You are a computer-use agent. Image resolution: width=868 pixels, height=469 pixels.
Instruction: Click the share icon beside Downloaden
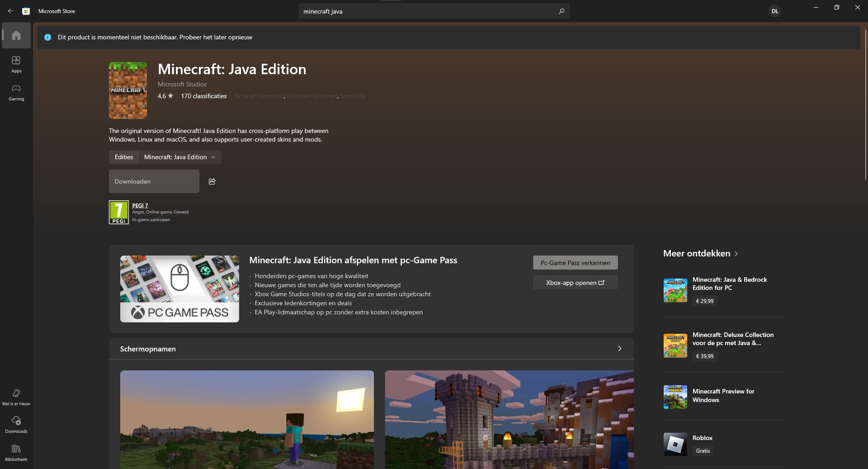pos(212,181)
